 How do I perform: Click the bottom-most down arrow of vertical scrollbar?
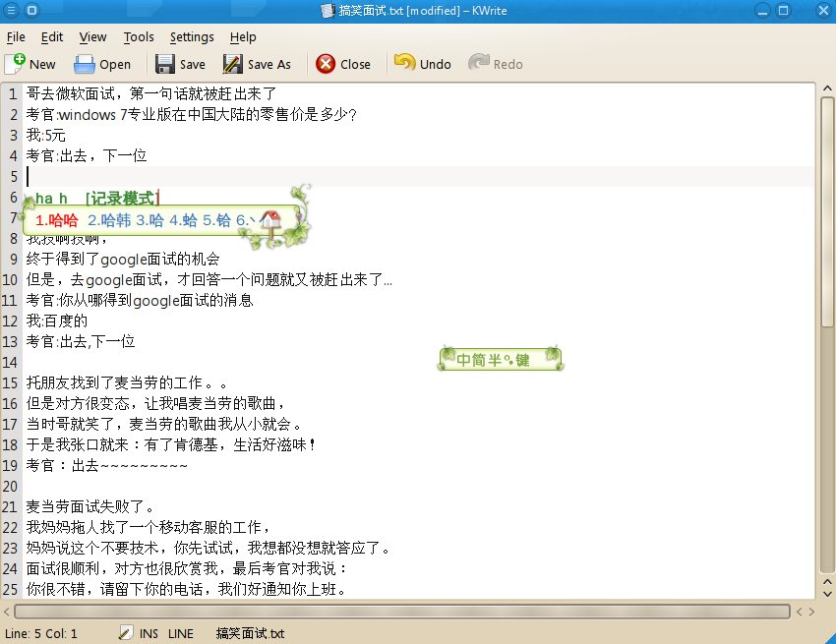pos(827,593)
